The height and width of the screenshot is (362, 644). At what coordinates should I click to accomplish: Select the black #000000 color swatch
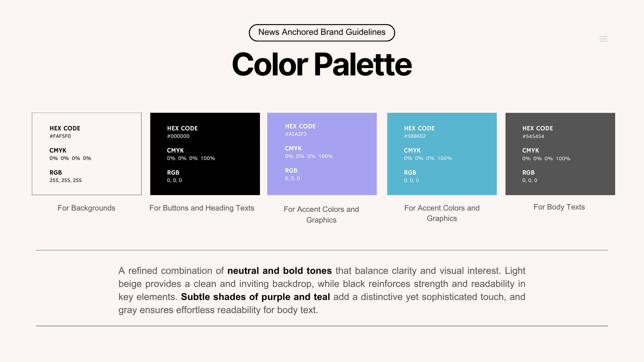click(205, 154)
